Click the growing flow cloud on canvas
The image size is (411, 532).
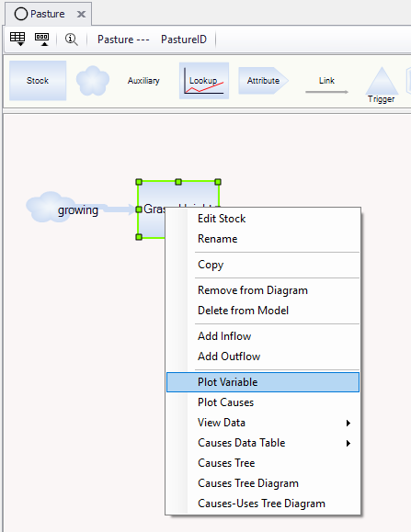50,207
